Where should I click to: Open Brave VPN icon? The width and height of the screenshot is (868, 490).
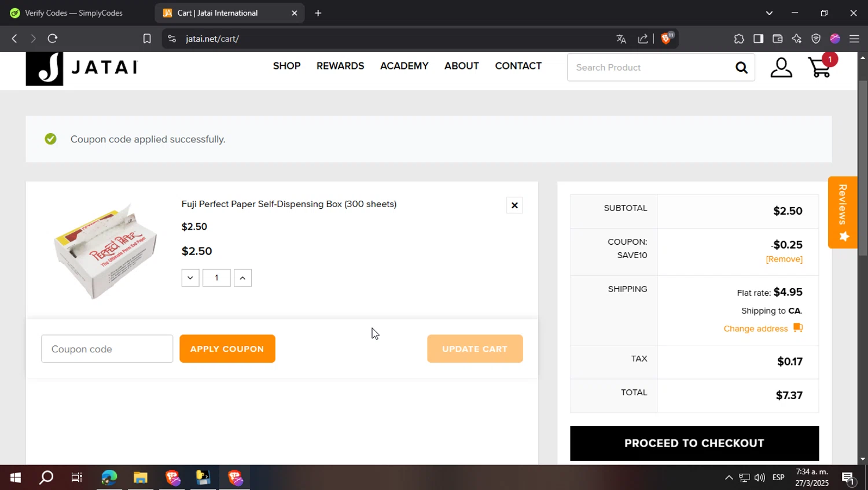click(816, 39)
